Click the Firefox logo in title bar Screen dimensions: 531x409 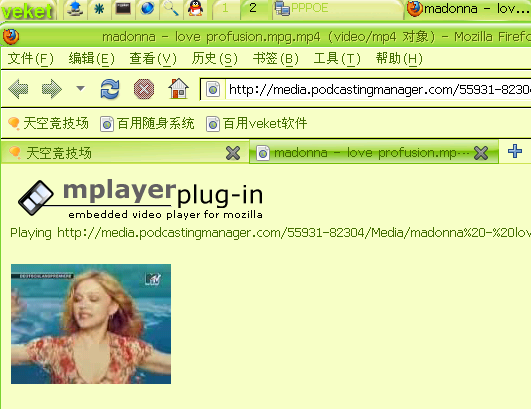[11, 37]
